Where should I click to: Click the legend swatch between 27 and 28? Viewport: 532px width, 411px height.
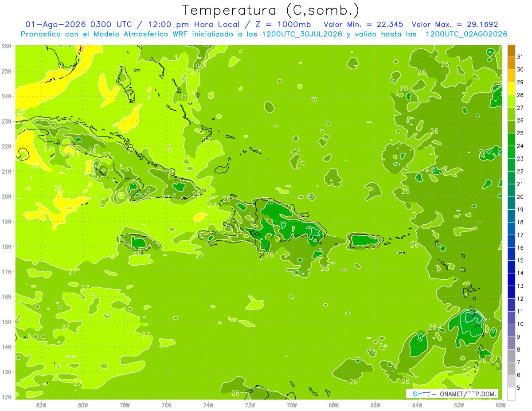coord(512,102)
